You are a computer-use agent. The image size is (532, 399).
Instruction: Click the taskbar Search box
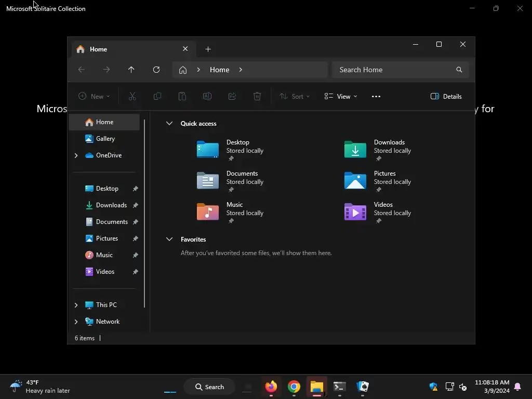pyautogui.click(x=209, y=387)
